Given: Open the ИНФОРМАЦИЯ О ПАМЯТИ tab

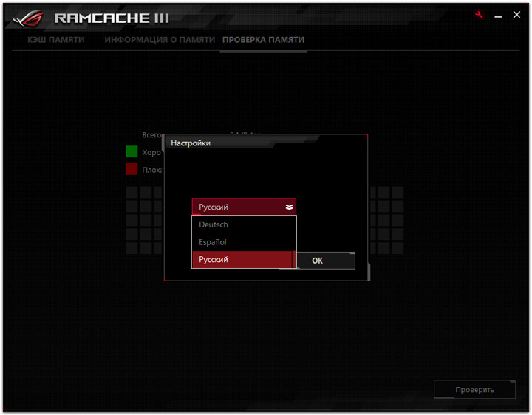Looking at the screenshot, I should (160, 40).
